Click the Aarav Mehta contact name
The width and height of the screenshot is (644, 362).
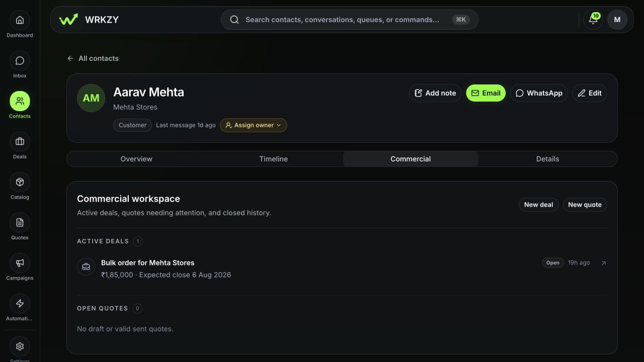[x=148, y=92]
